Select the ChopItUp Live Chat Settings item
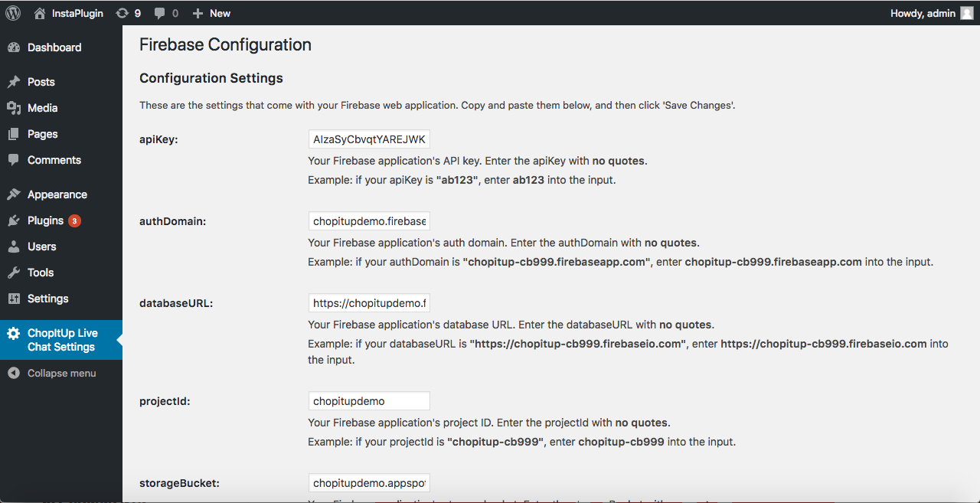 [x=61, y=340]
